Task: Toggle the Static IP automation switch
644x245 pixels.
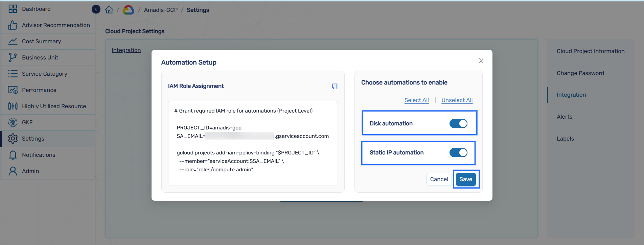Action: pos(458,152)
